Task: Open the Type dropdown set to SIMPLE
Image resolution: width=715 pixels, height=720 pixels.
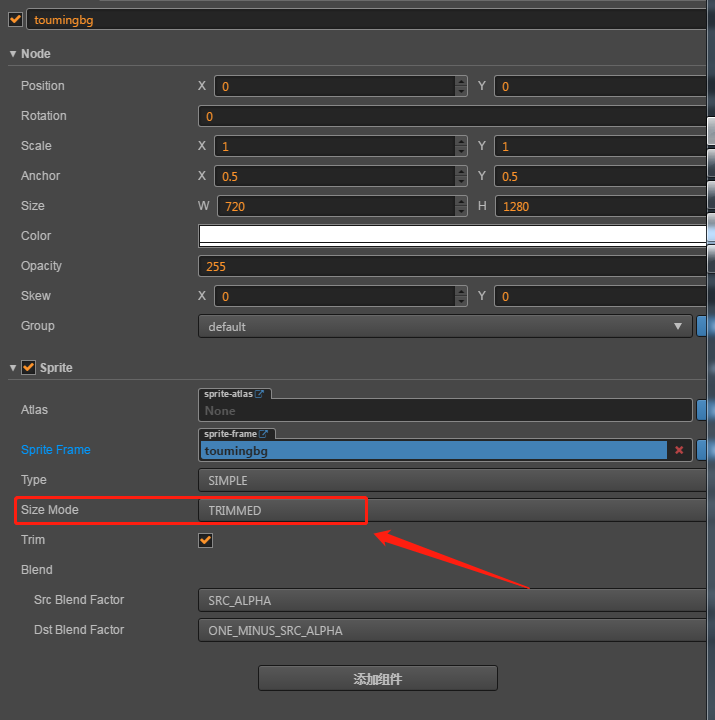Action: [452, 480]
